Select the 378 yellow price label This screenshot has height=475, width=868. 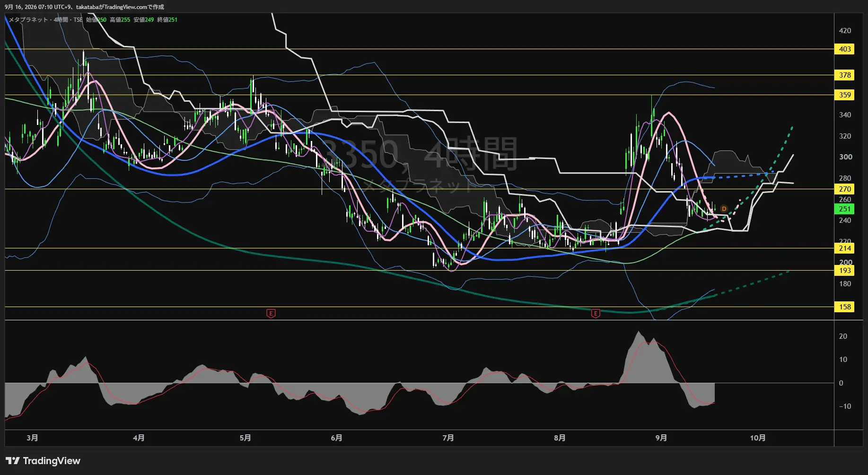[845, 75]
